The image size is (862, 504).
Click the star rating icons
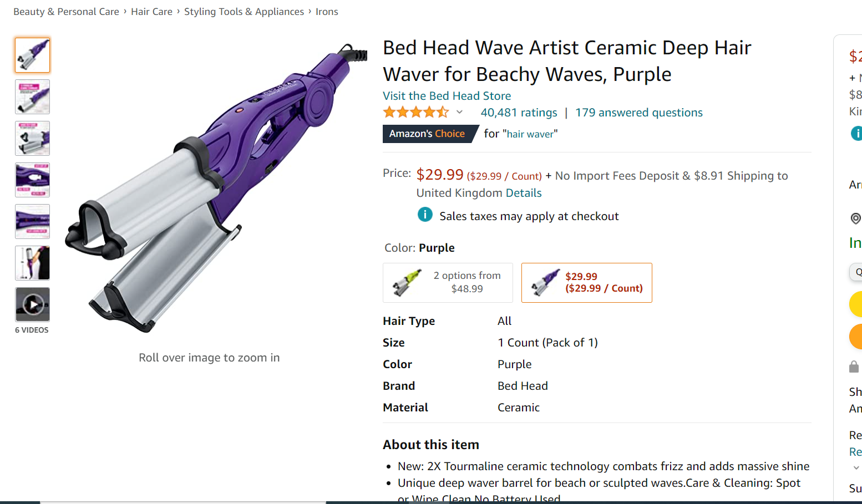point(415,113)
